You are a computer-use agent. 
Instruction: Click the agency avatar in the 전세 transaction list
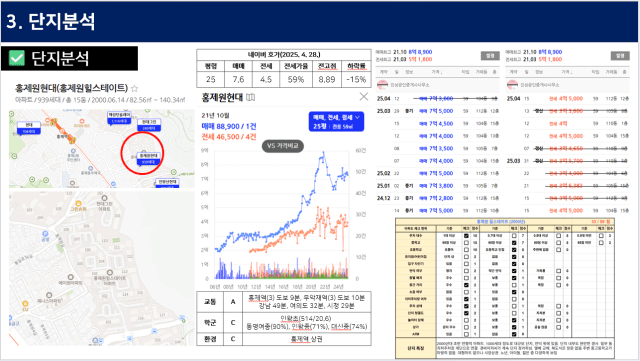click(x=512, y=85)
